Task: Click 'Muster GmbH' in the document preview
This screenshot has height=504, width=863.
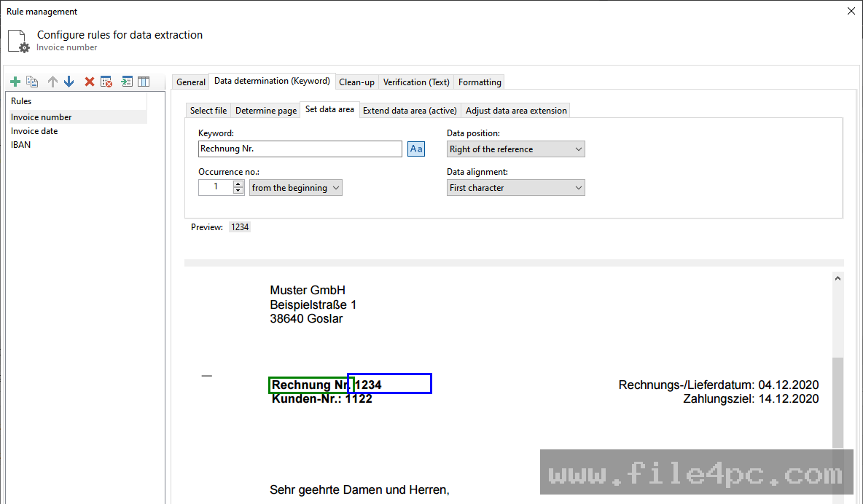Action: [308, 290]
